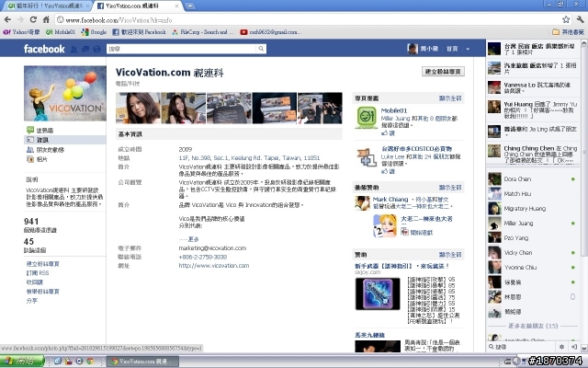Click the VicoVation.com taskbar window button
This screenshot has width=588, height=368.
142,362
